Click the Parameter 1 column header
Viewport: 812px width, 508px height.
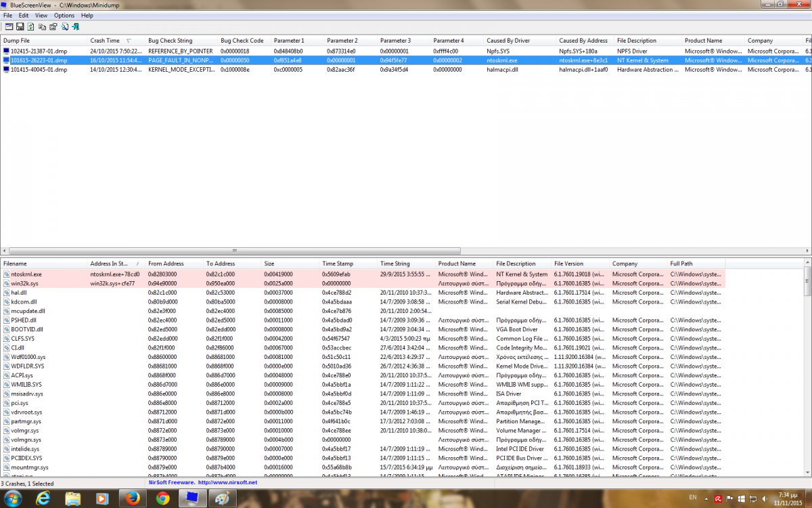pyautogui.click(x=298, y=41)
